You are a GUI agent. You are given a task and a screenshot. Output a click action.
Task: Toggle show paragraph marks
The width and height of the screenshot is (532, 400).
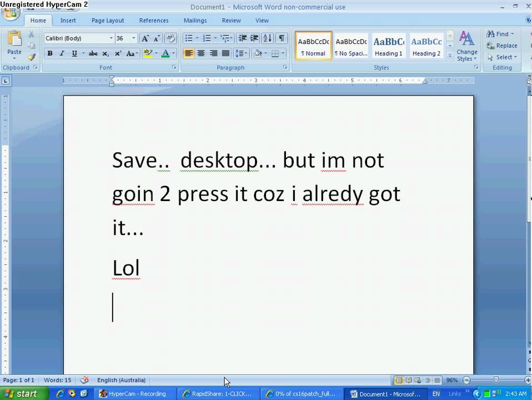pyautogui.click(x=282, y=38)
